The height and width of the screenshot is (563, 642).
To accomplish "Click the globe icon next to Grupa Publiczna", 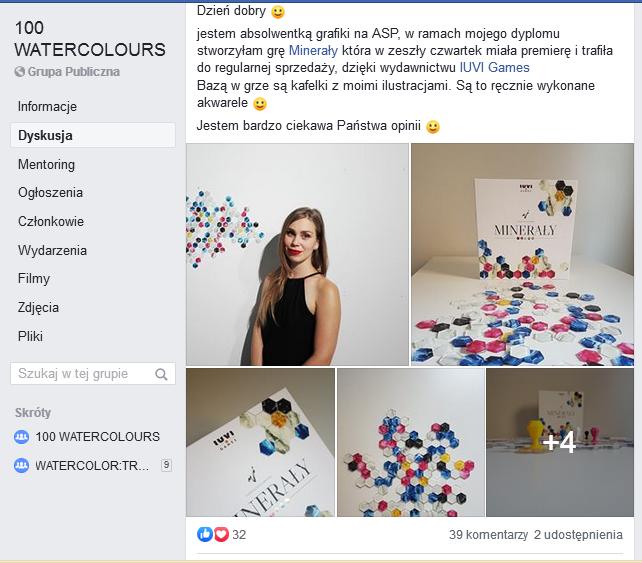I will pyautogui.click(x=20, y=72).
